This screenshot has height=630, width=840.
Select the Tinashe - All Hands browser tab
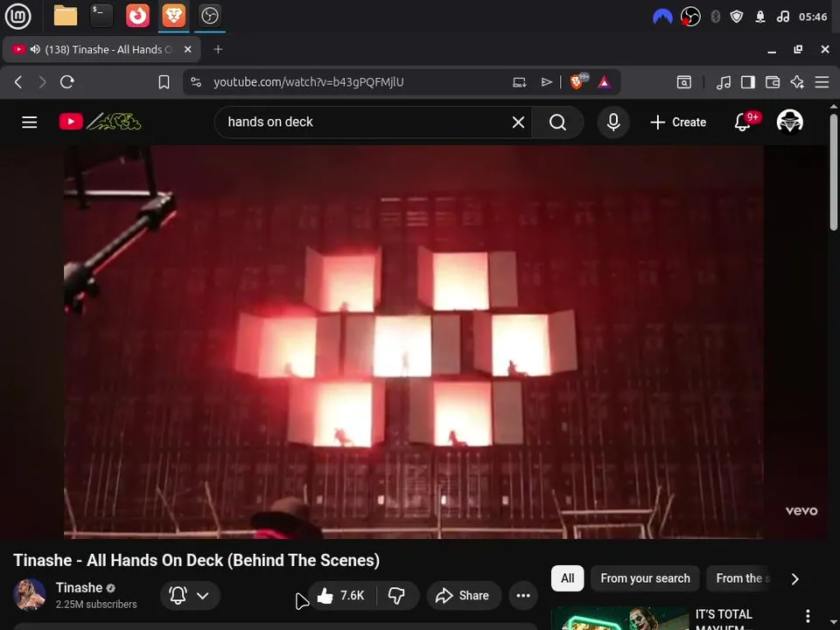tap(101, 49)
